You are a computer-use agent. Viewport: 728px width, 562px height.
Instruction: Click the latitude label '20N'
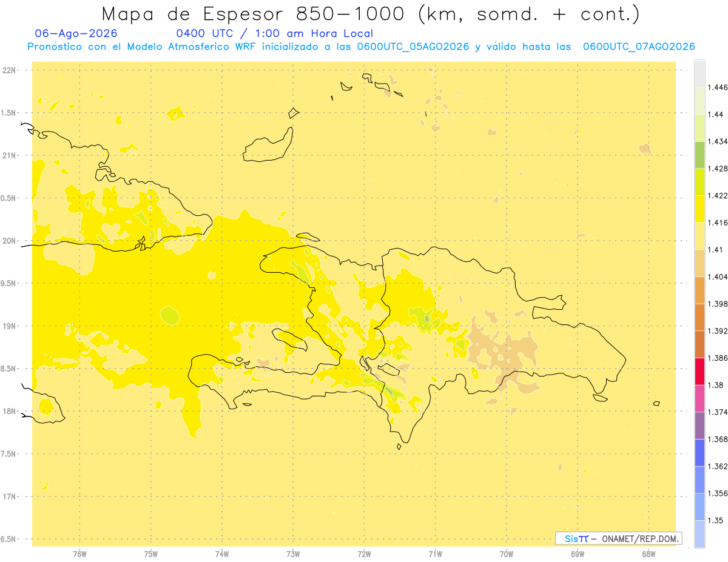coord(9,241)
